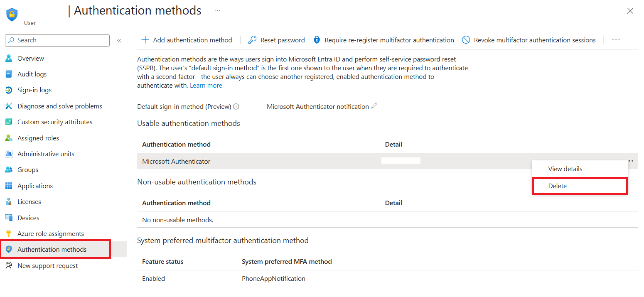Click the Require re-register multifactor authentication action

point(383,40)
